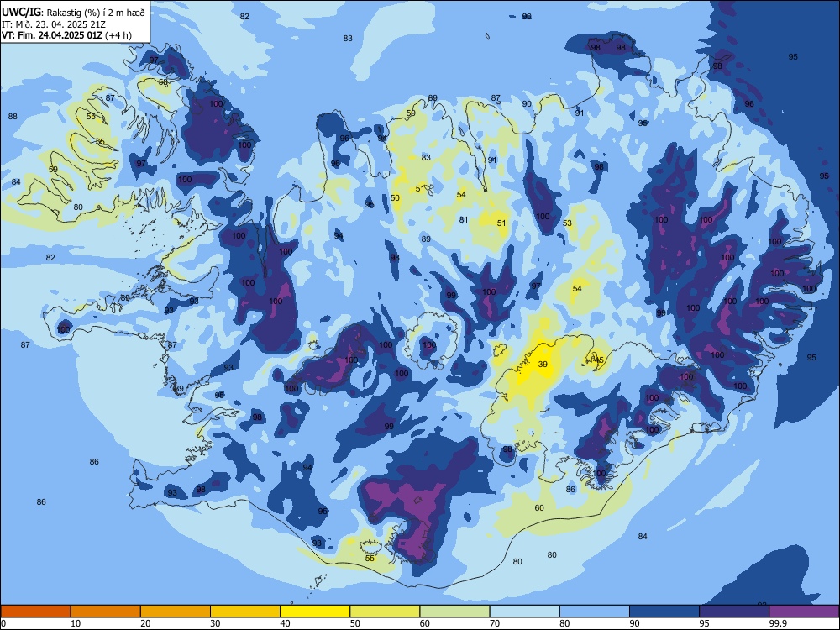Screen dimensions: 840x630
Task: Select the 40–50 bright yellow legend swatch
Action: (315, 612)
